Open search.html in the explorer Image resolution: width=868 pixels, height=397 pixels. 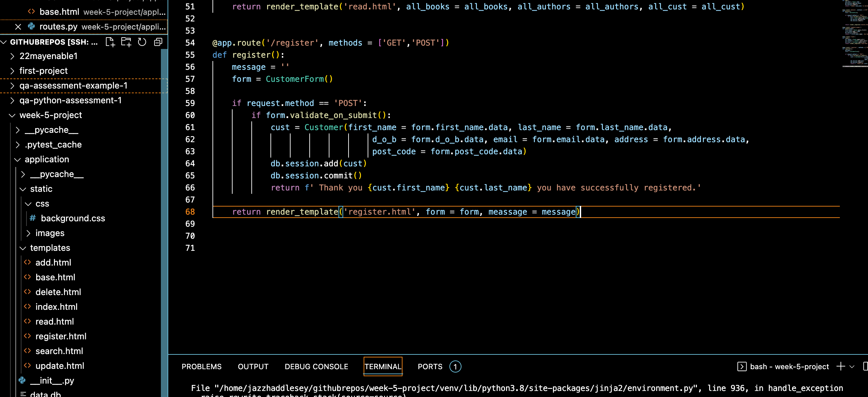pyautogui.click(x=59, y=351)
